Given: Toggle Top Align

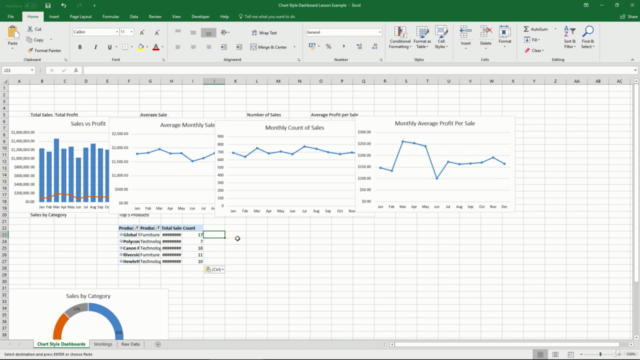Looking at the screenshot, I should coord(178,32).
